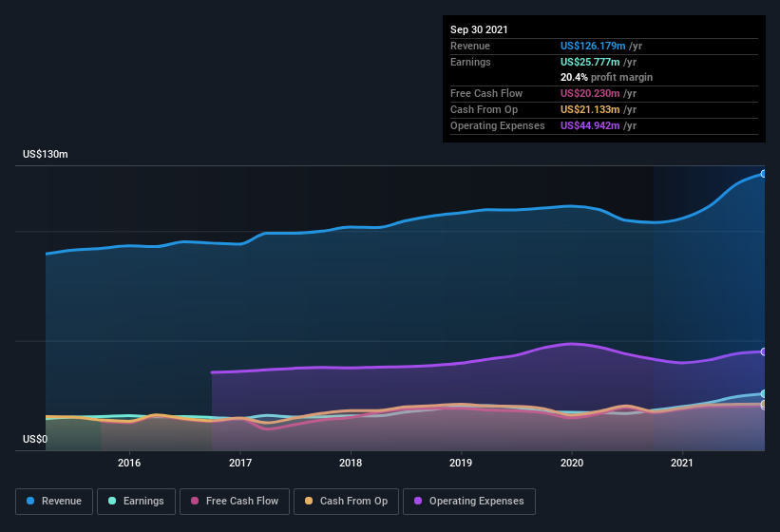Screen dimensions: 780x532
Task: Click the Cash From Op label in tooltip
Action: (x=484, y=109)
